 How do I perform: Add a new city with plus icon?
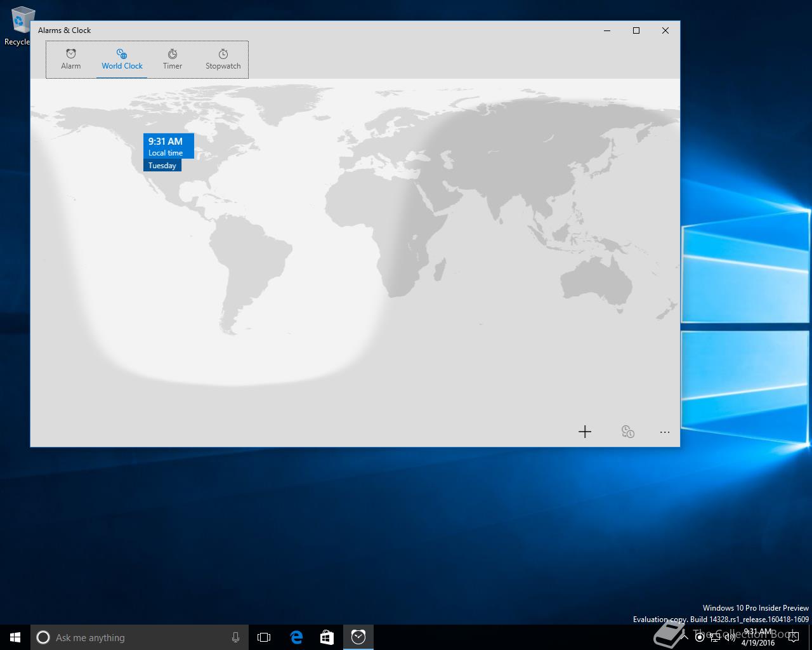coord(585,432)
